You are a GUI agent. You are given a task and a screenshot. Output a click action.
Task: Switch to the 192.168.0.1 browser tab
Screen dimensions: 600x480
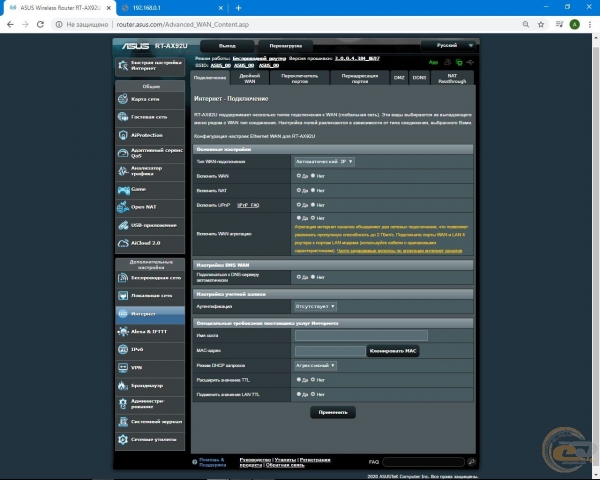pos(171,8)
